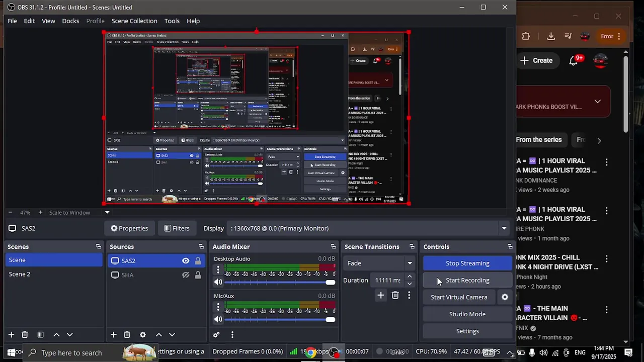This screenshot has height=362, width=644.
Task: Click Start Recording button
Action: coord(467,281)
